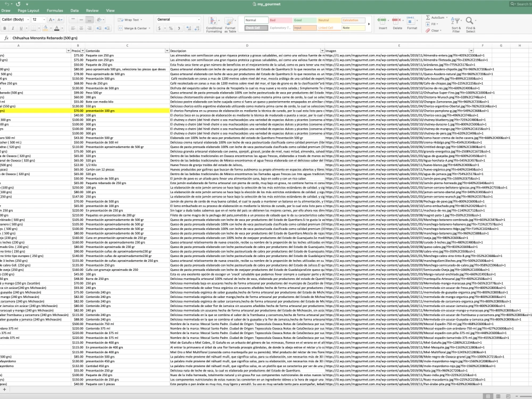
Task: Click the Increase Decimal icon
Action: pos(189,28)
